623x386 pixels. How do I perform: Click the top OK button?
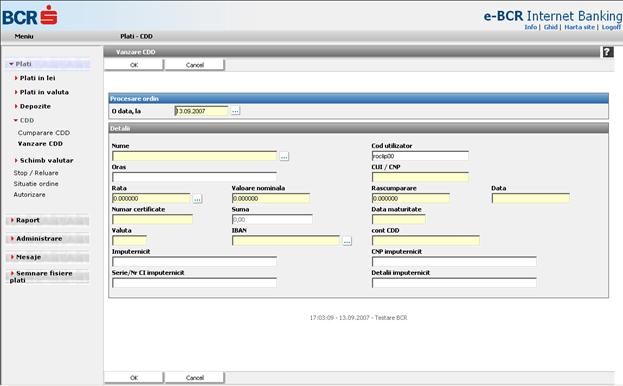point(134,65)
